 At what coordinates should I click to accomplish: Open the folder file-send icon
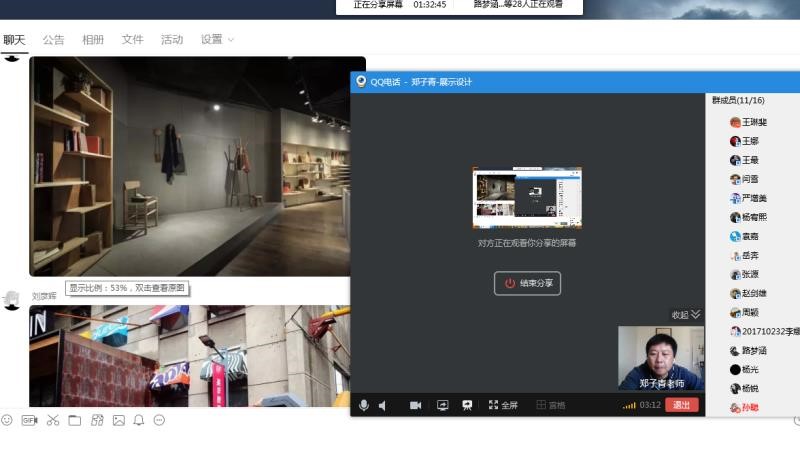74,420
